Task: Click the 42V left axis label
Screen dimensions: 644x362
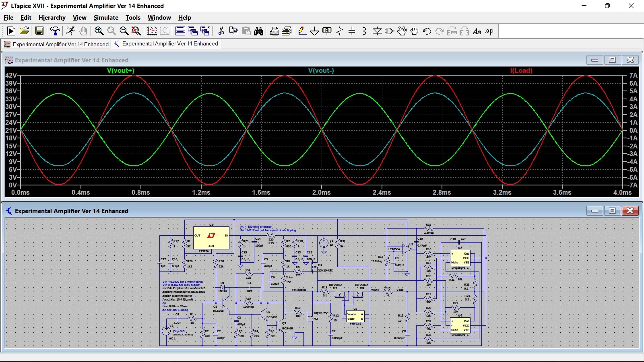Action: pyautogui.click(x=11, y=75)
